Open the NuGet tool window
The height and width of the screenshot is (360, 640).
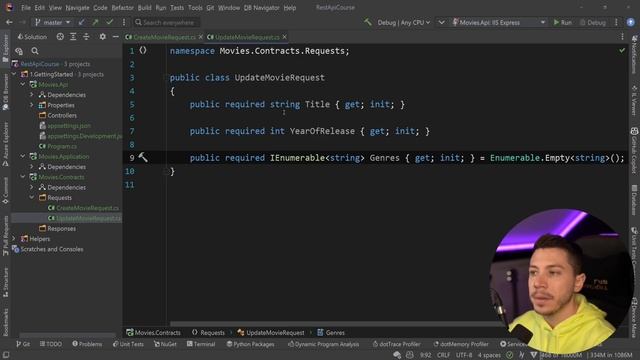pyautogui.click(x=165, y=344)
